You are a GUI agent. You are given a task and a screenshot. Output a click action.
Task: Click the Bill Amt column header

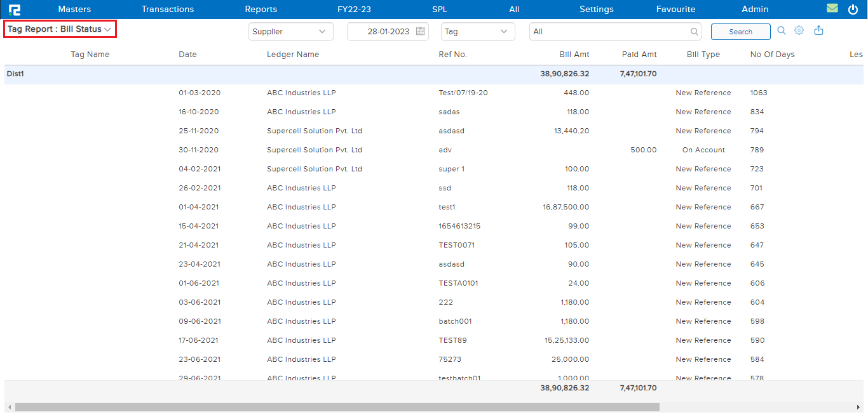tap(574, 55)
